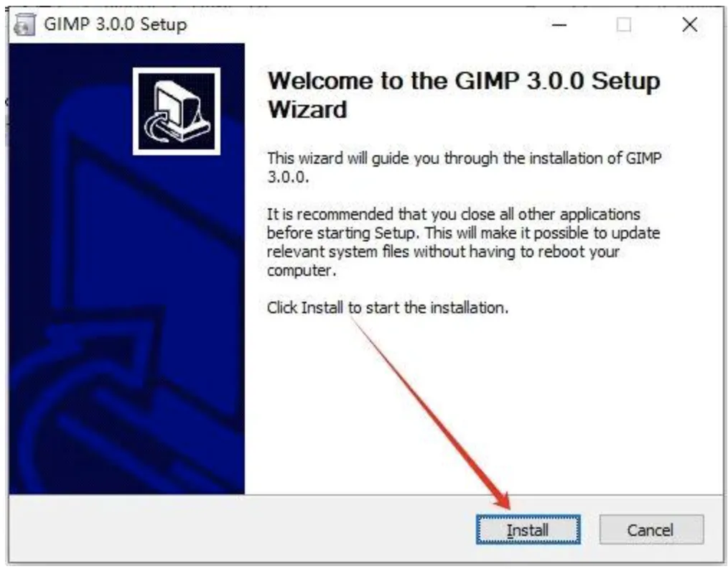
Task: Click the word 'Wizard' in the heading
Action: (307, 110)
